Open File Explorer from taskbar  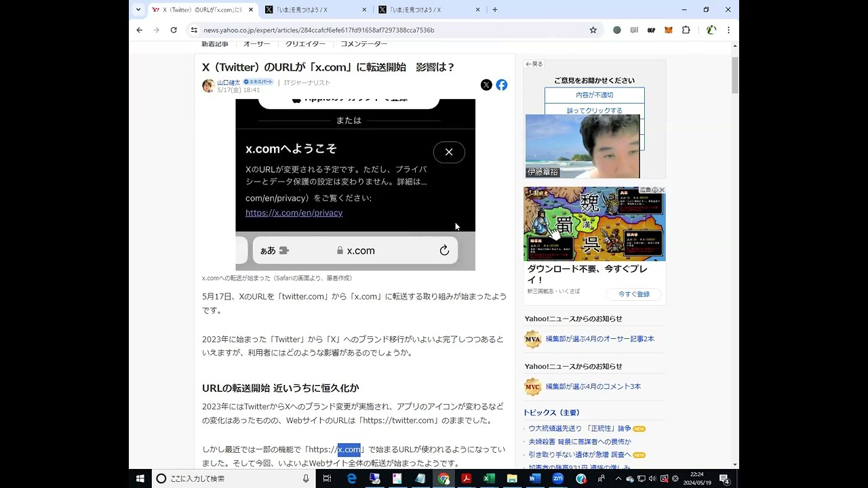(512, 479)
